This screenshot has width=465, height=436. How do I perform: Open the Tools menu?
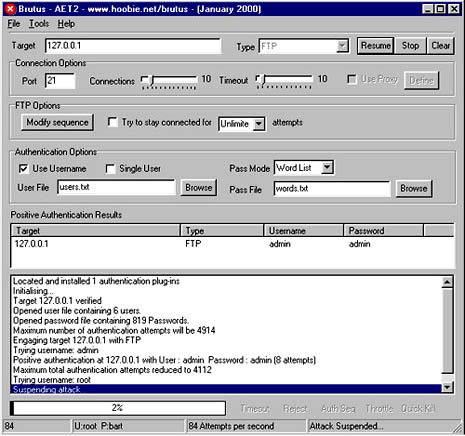[39, 24]
